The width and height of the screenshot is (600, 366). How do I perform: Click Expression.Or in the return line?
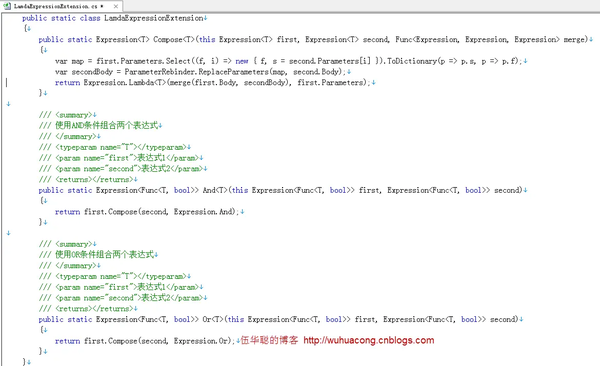pos(202,341)
